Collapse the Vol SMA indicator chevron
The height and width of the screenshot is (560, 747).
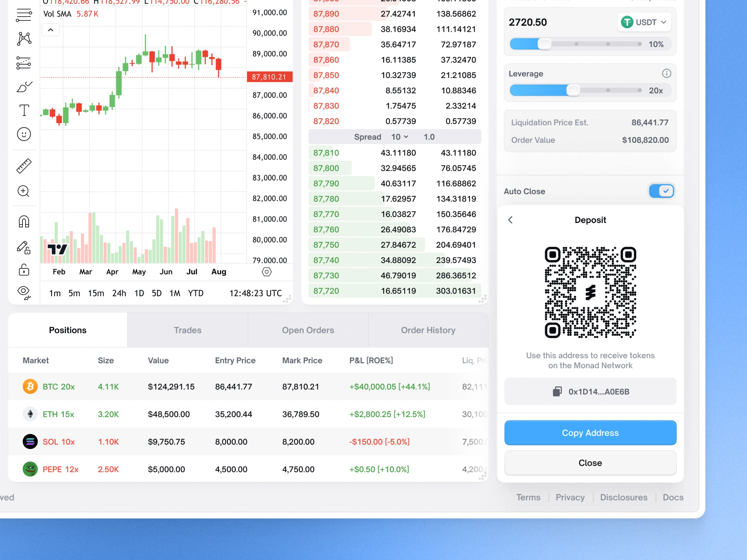(50, 30)
